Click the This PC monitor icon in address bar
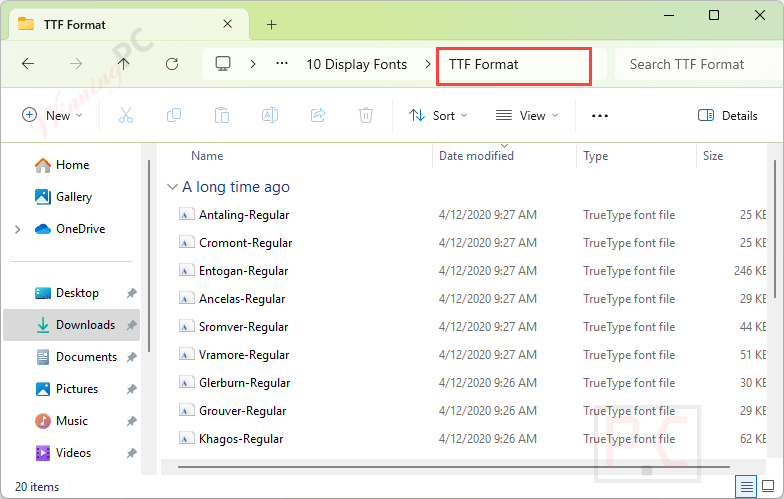This screenshot has height=499, width=784. coord(222,64)
